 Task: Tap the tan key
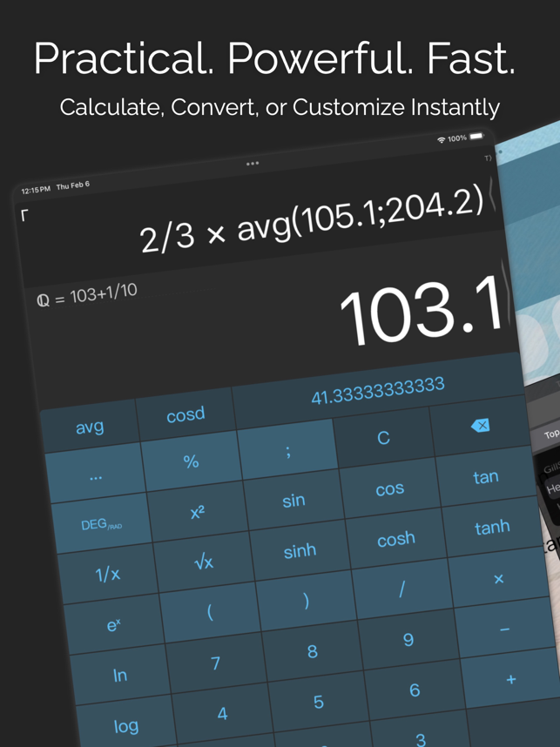coord(485,477)
